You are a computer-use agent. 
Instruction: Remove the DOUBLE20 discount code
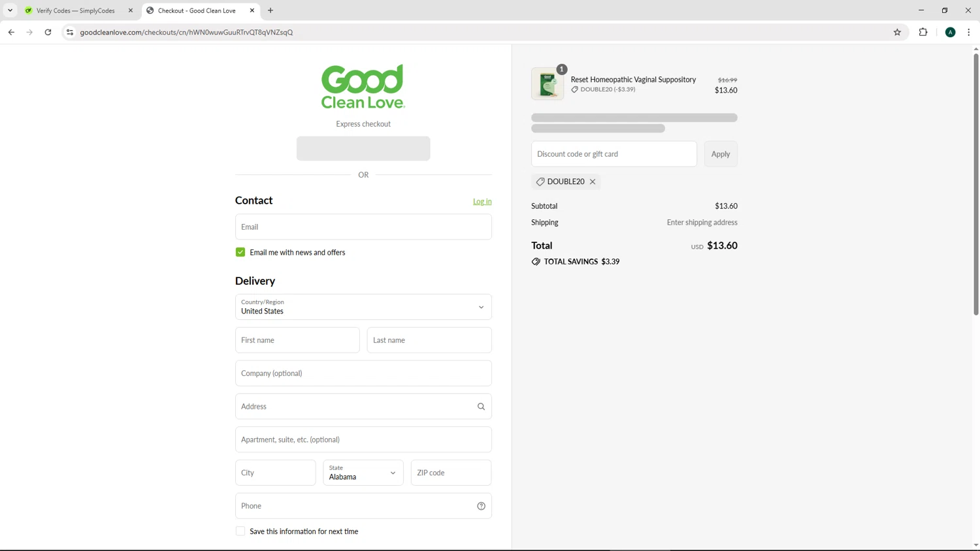pos(593,181)
